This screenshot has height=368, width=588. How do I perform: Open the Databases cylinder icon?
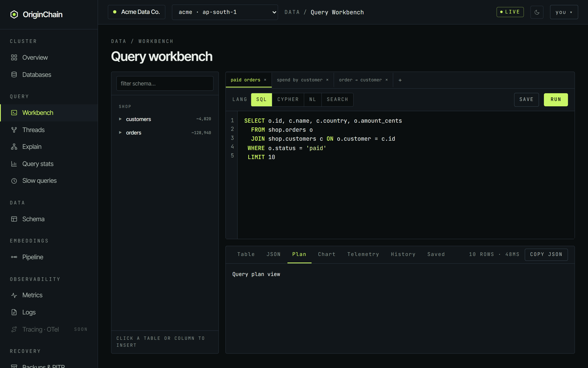click(x=14, y=75)
